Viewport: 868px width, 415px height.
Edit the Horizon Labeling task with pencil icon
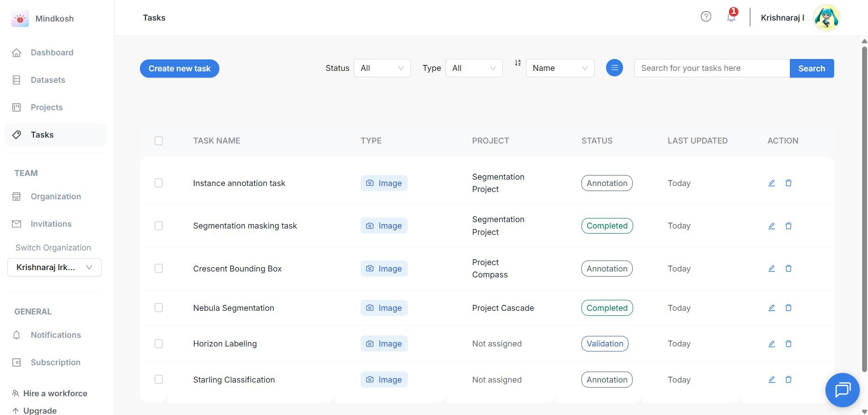coord(772,344)
